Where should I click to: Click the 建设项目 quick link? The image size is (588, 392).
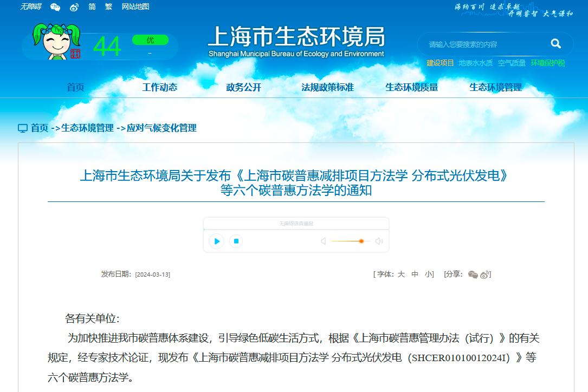pos(440,63)
